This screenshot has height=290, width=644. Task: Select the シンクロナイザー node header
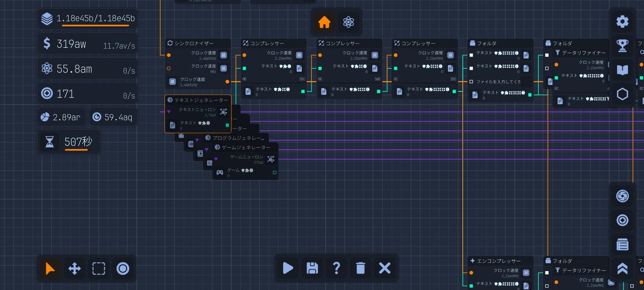(x=197, y=43)
